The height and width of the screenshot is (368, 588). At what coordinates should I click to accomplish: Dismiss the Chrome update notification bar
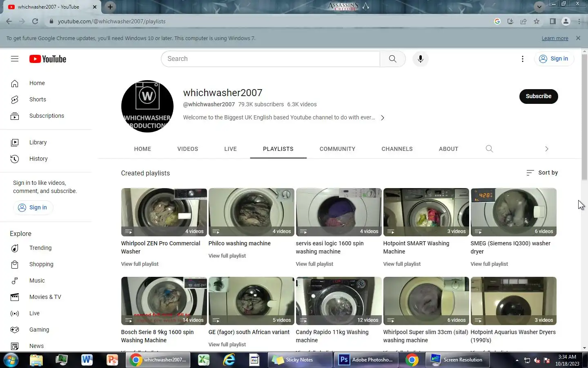(578, 38)
